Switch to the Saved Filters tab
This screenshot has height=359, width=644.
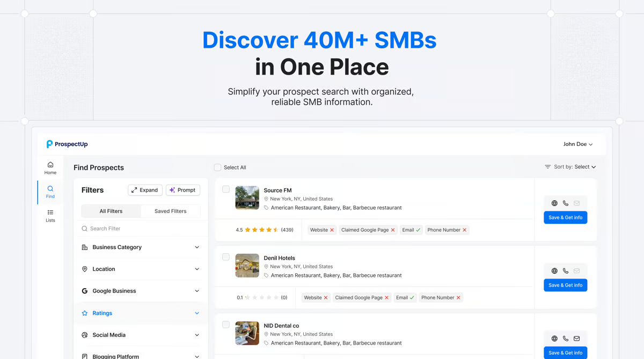171,211
